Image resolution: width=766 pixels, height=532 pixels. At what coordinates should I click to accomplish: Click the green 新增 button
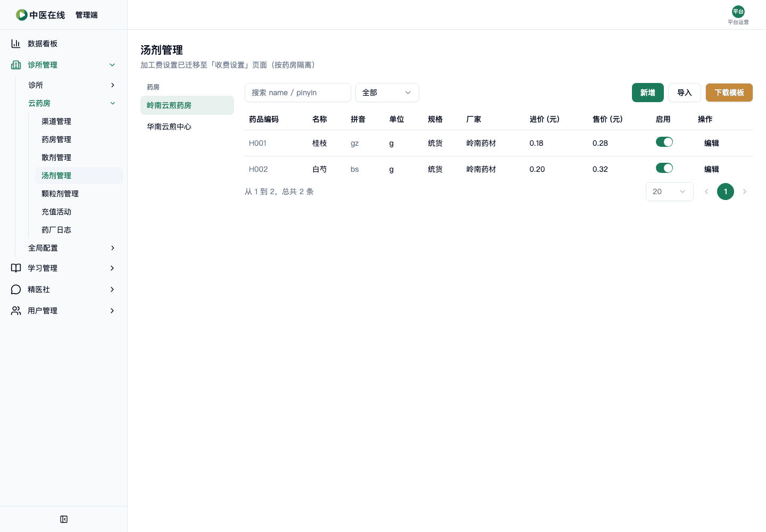(648, 93)
